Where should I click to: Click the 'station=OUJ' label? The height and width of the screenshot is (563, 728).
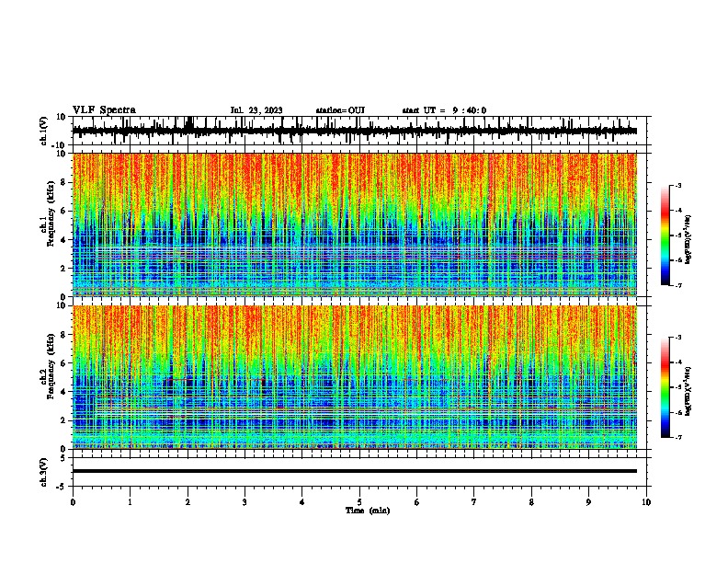340,110
